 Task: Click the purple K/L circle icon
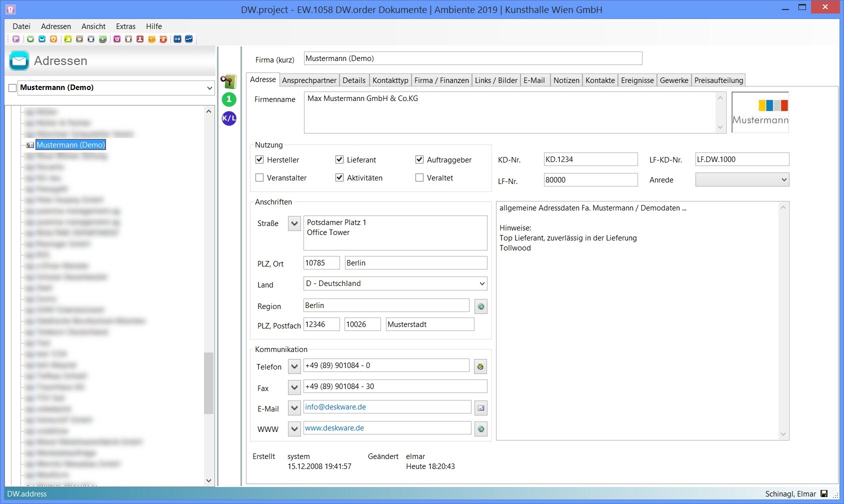229,118
